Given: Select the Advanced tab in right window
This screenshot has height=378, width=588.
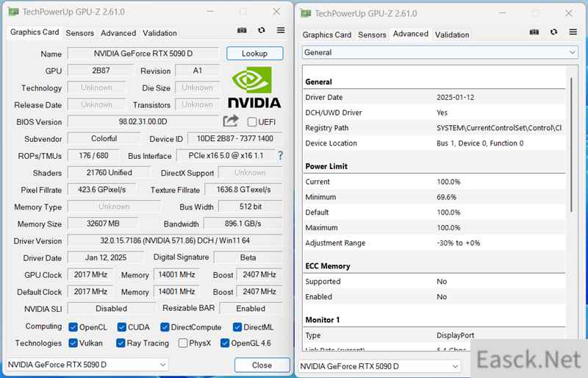Looking at the screenshot, I should 411,34.
